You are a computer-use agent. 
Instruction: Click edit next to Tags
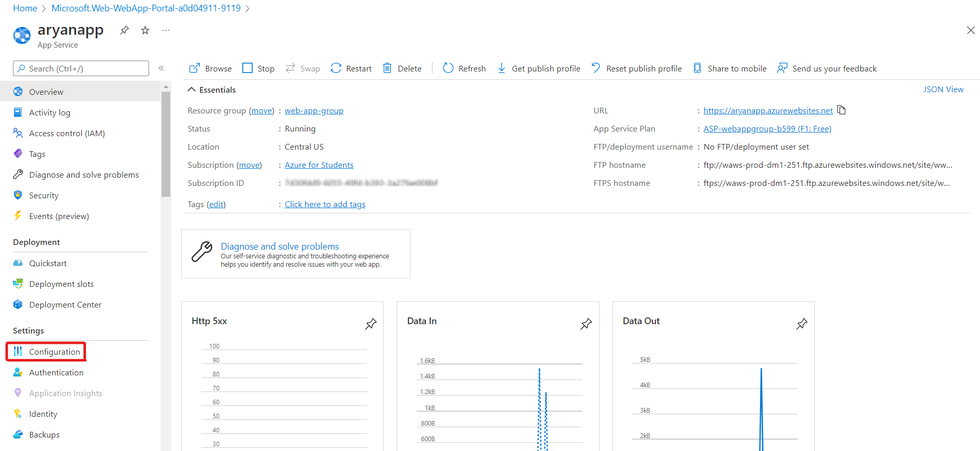tap(216, 204)
